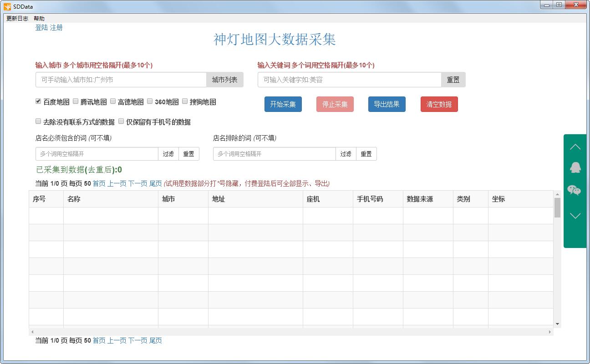Enable the 高德地图 checkbox
590x364 pixels.
[x=112, y=101]
